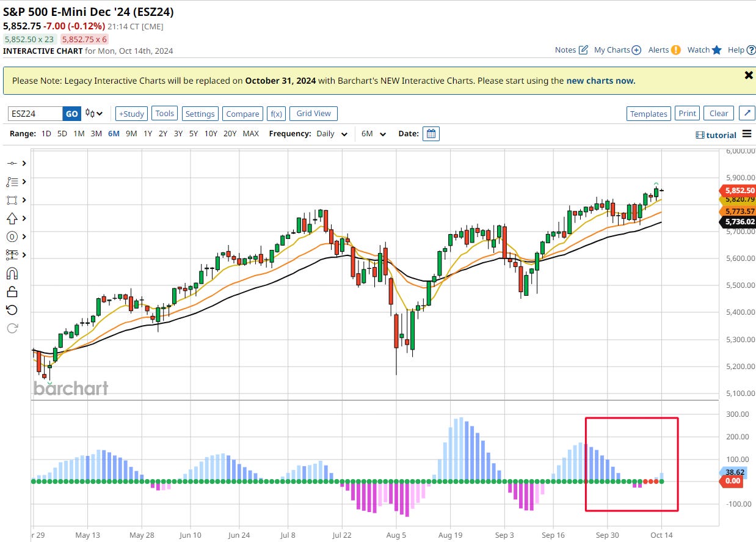The height and width of the screenshot is (542, 756).
Task: Set range to MAX
Action: click(251, 134)
